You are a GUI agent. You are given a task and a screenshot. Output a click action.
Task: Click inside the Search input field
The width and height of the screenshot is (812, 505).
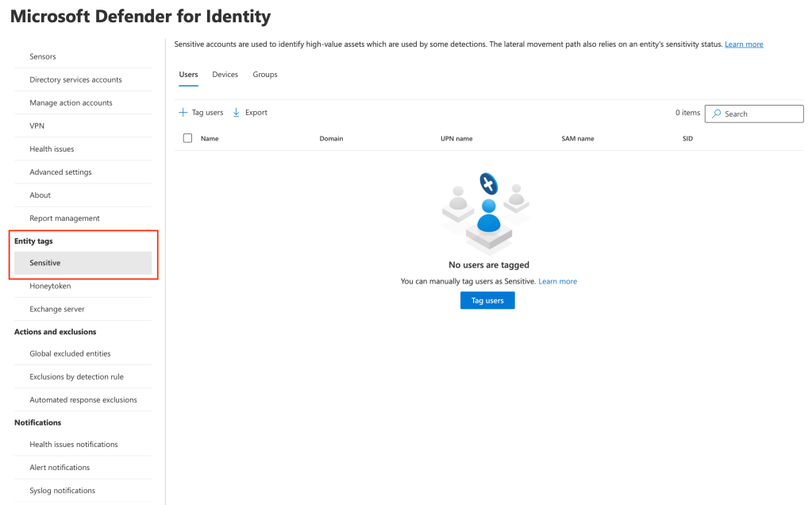pyautogui.click(x=754, y=114)
